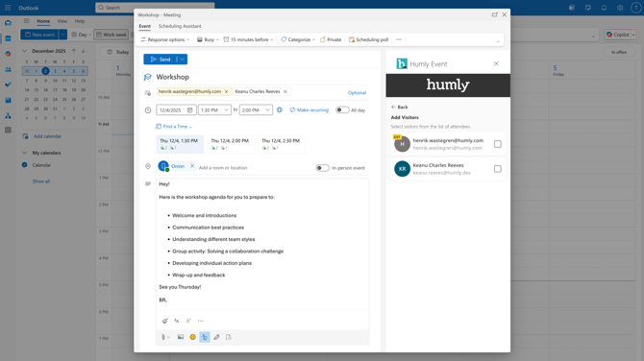Open the 1:30 PM start time dropdown
644x361 pixels.
[214, 110]
